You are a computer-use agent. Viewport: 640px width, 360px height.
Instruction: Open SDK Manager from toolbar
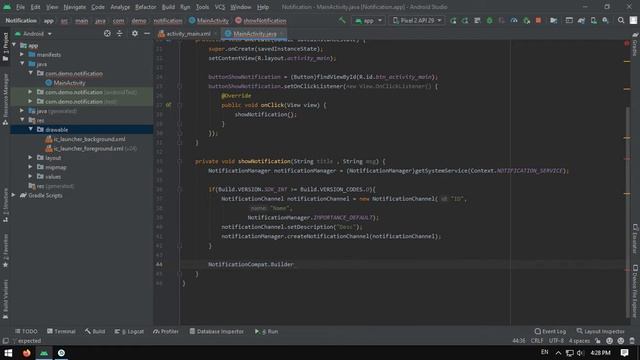(605, 20)
